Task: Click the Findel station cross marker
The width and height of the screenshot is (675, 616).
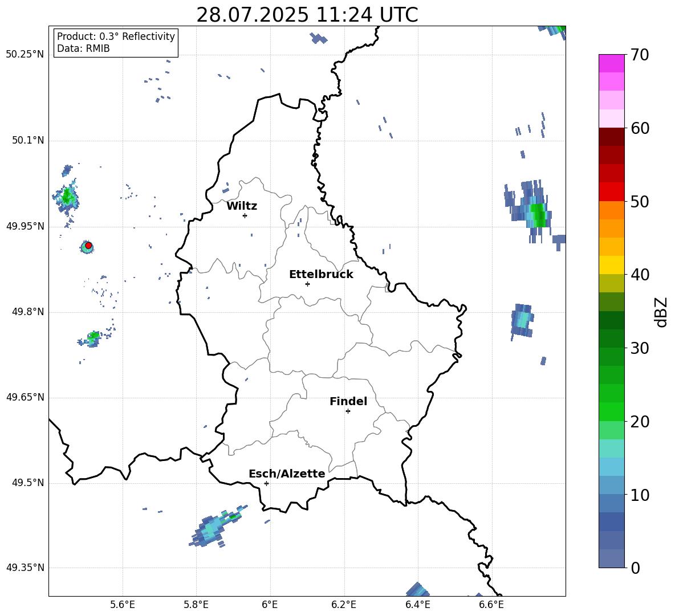Action: 348,411
